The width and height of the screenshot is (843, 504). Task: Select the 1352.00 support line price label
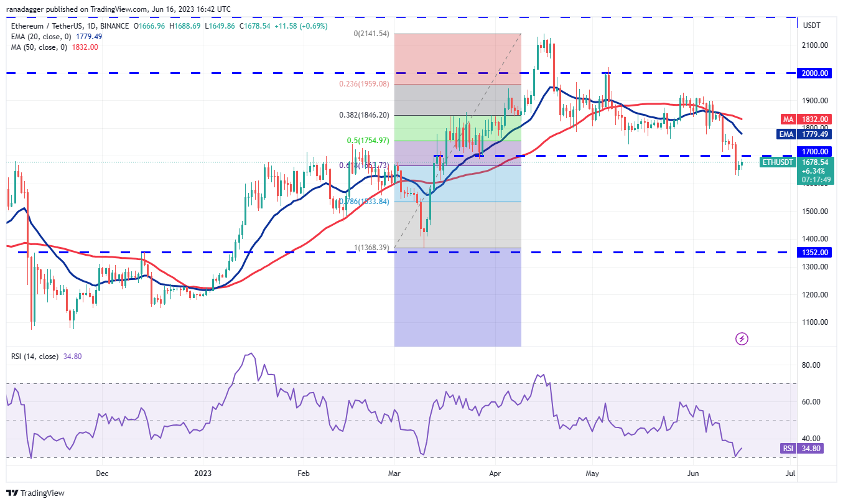coord(815,253)
